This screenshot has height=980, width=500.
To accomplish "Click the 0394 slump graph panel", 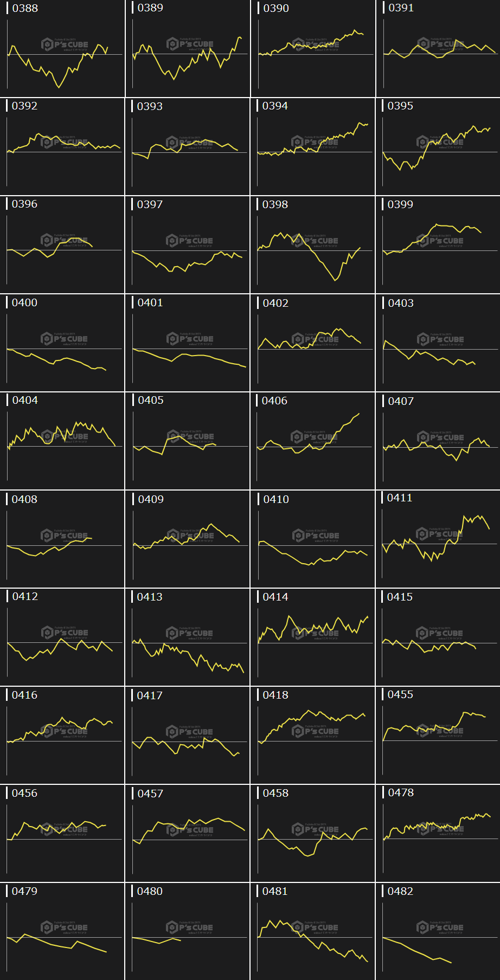I will 312,147.
